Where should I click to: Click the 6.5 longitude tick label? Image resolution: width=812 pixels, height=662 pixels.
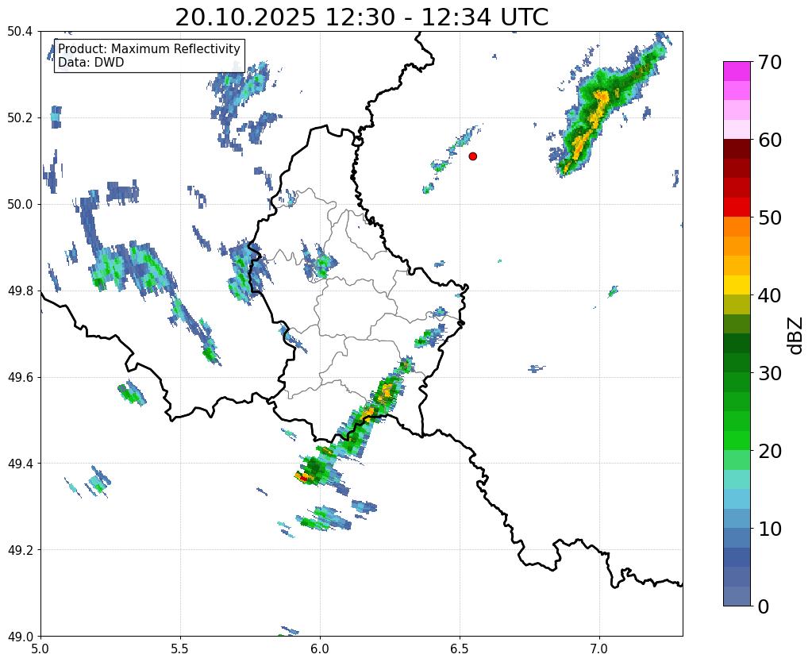point(460,649)
